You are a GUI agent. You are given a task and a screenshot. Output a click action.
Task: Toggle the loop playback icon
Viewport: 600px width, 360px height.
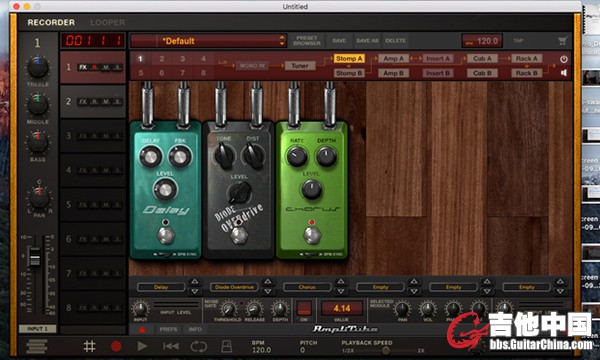click(x=198, y=347)
